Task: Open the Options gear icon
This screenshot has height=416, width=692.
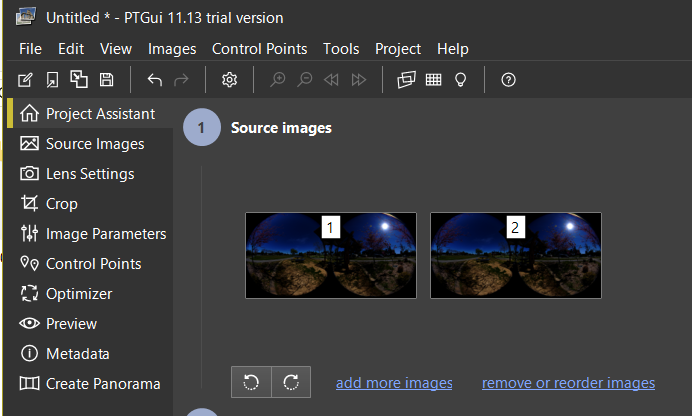Action: (x=229, y=80)
